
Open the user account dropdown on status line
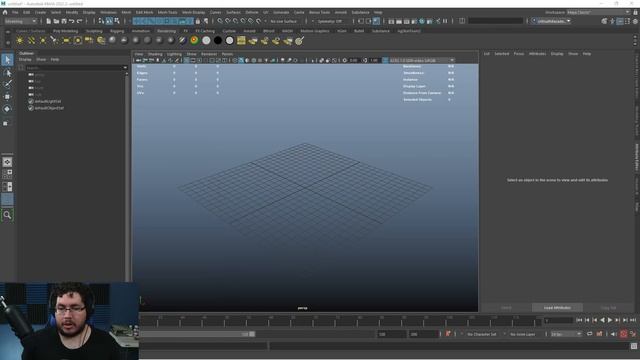(551, 21)
